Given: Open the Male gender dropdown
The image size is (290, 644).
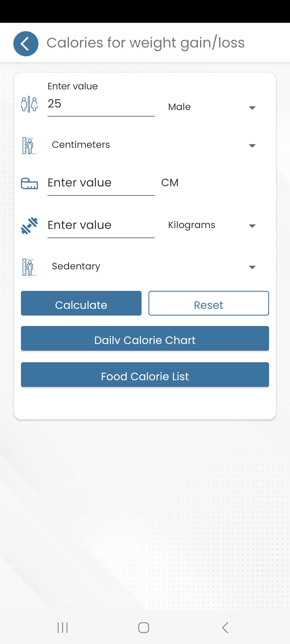Looking at the screenshot, I should tap(212, 107).
